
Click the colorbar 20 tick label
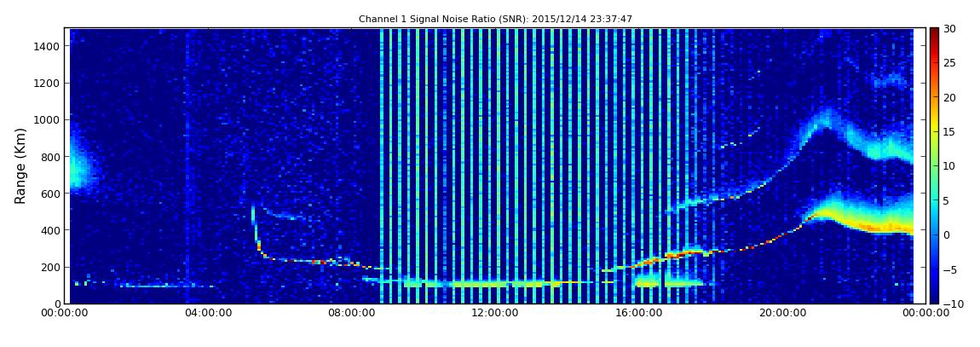coord(950,97)
